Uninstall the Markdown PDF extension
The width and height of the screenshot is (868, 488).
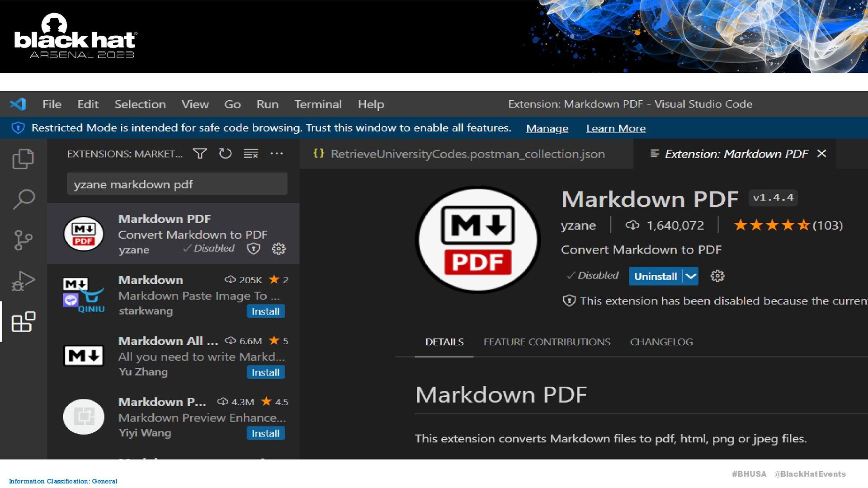point(656,276)
